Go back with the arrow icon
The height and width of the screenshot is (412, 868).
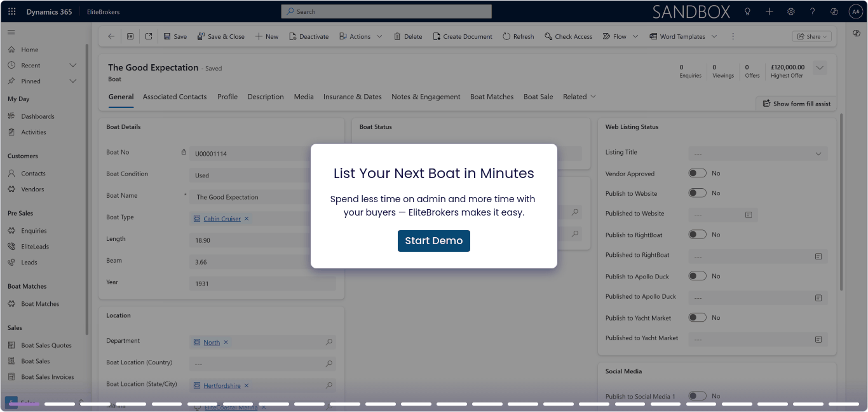coord(111,36)
